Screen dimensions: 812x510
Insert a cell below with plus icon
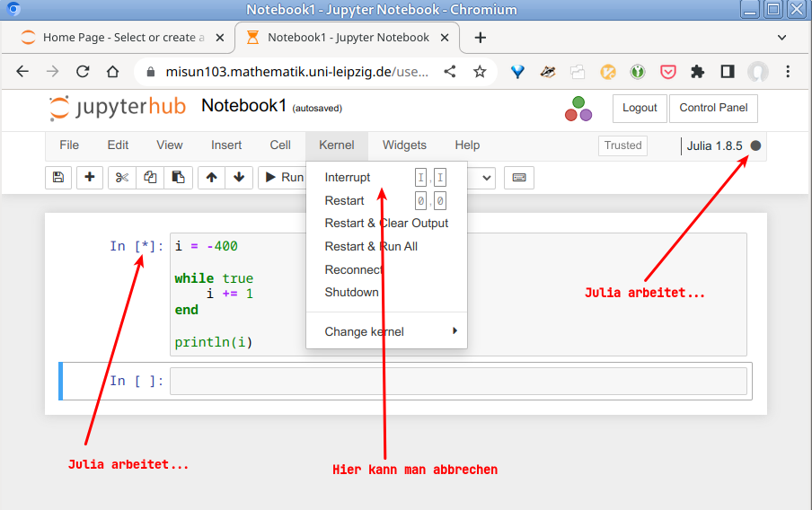point(90,178)
